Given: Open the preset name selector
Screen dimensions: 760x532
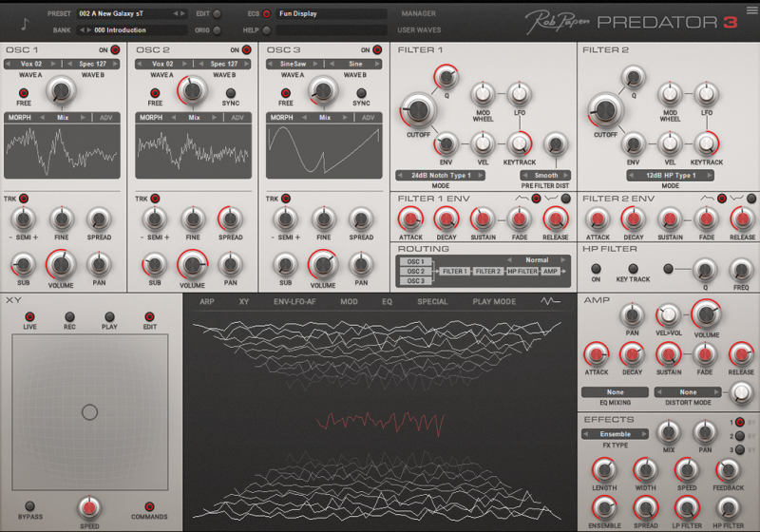Looking at the screenshot, I should pyautogui.click(x=132, y=13).
